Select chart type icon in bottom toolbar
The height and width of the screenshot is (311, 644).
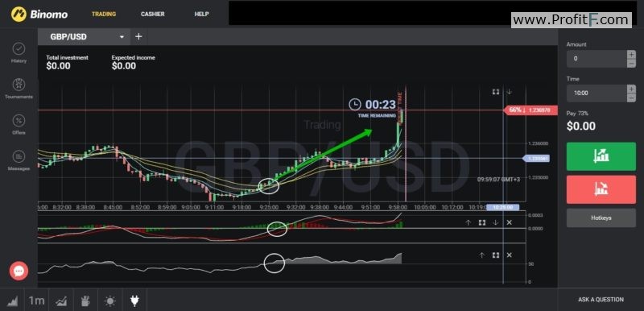click(12, 301)
